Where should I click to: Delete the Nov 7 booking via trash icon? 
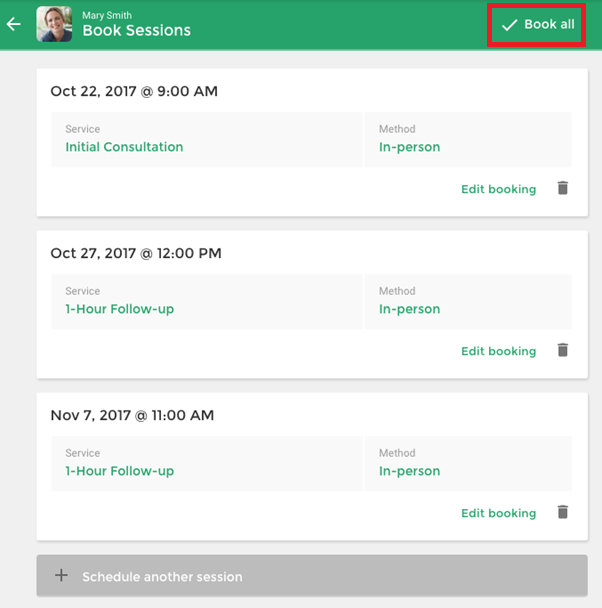tap(562, 512)
